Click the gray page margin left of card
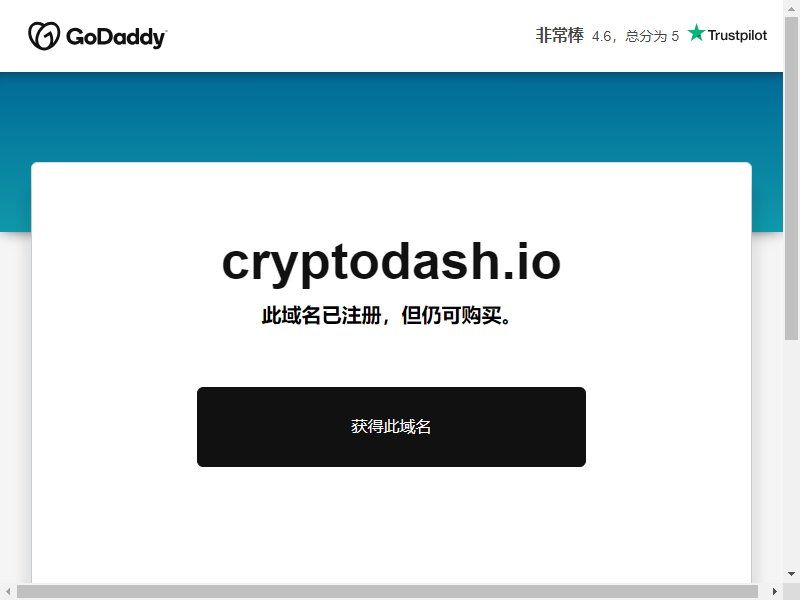 pyautogui.click(x=15, y=408)
